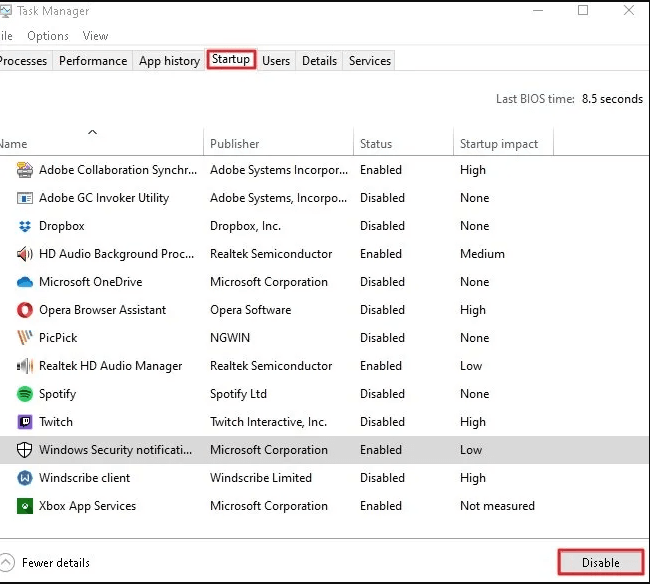Select the Windscribe client row
650x584 pixels.
84,478
